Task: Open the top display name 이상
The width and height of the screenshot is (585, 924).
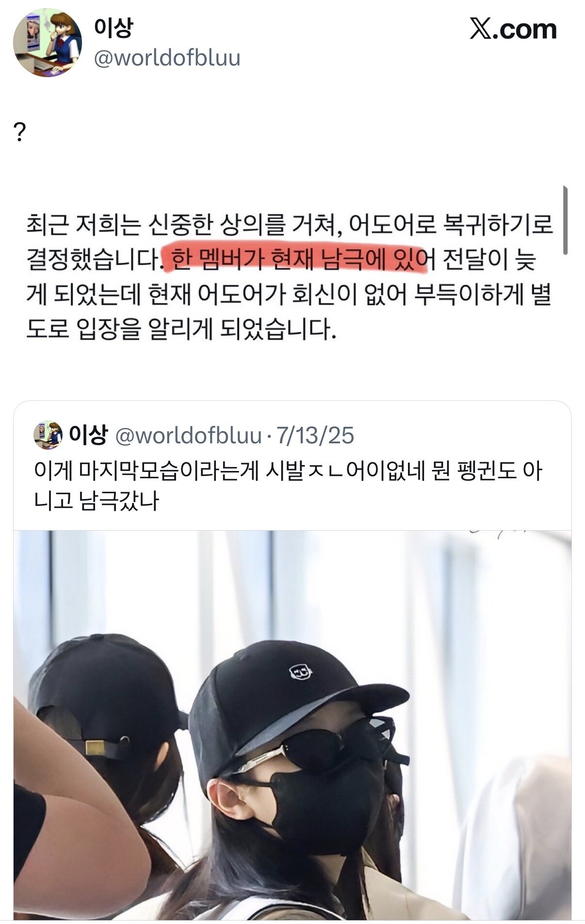Action: click(x=113, y=28)
